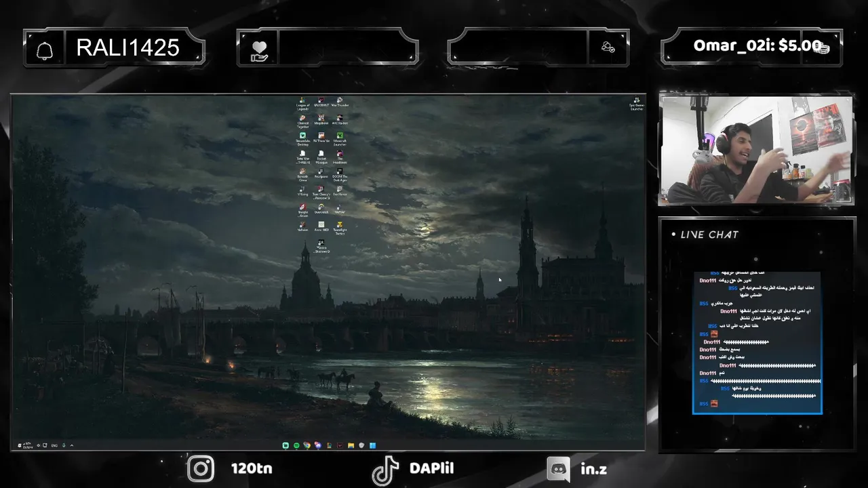Viewport: 868px width, 488px height.
Task: Click the RALI1425 follower name
Action: [127, 47]
